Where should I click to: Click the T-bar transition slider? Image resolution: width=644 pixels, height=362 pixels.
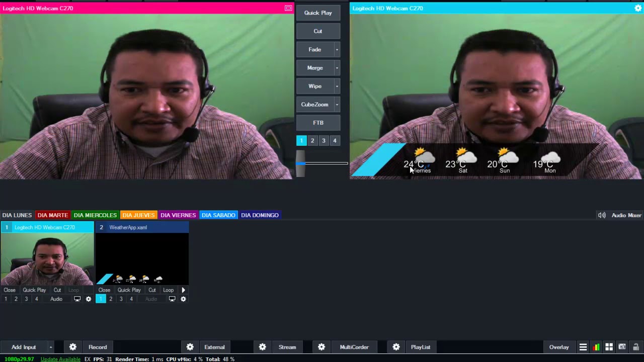(x=300, y=163)
